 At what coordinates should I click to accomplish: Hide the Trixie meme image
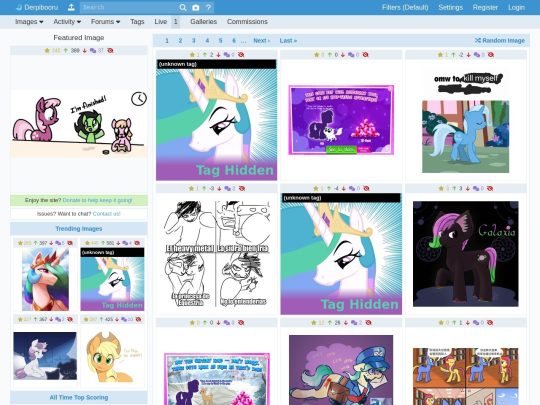pos(491,54)
